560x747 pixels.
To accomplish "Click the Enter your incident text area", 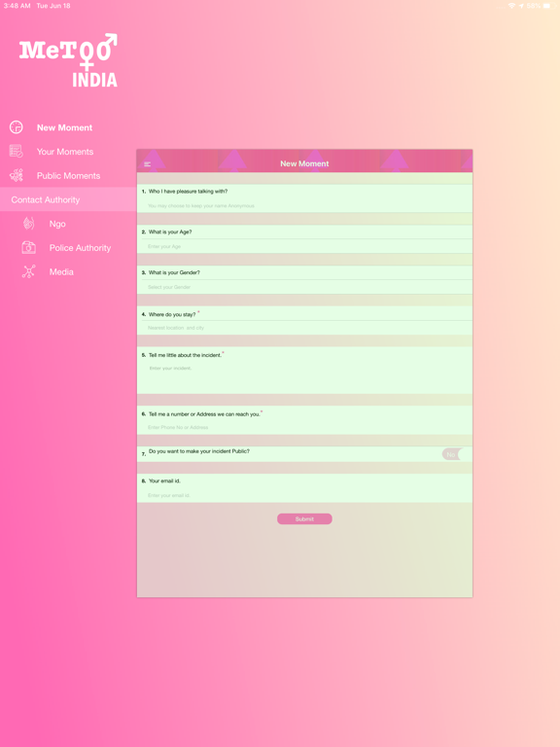I will tap(304, 377).
